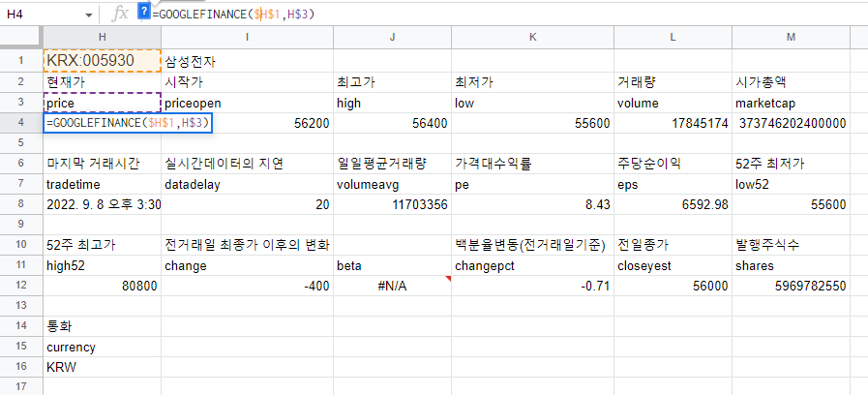Select row 1 header

[x=21, y=60]
